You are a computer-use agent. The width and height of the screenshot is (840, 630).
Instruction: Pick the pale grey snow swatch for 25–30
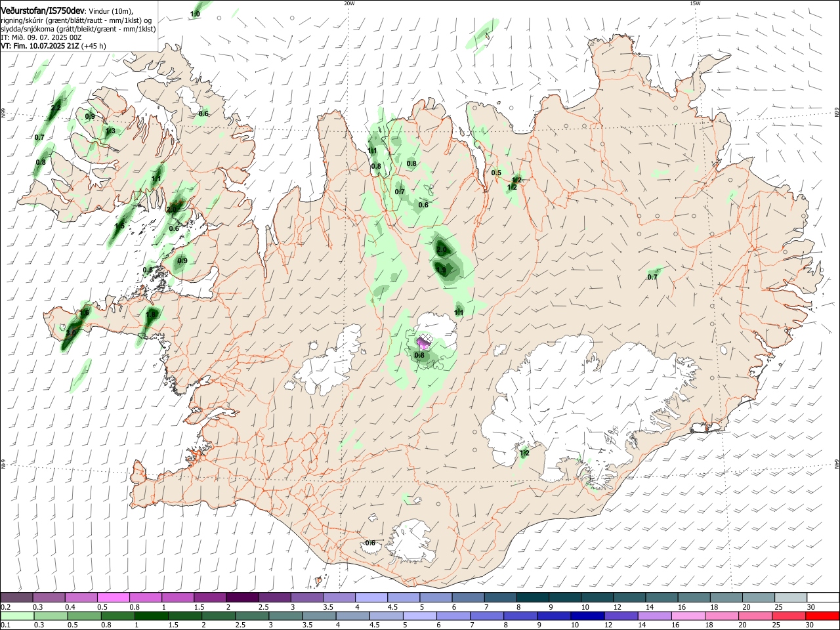(791, 597)
